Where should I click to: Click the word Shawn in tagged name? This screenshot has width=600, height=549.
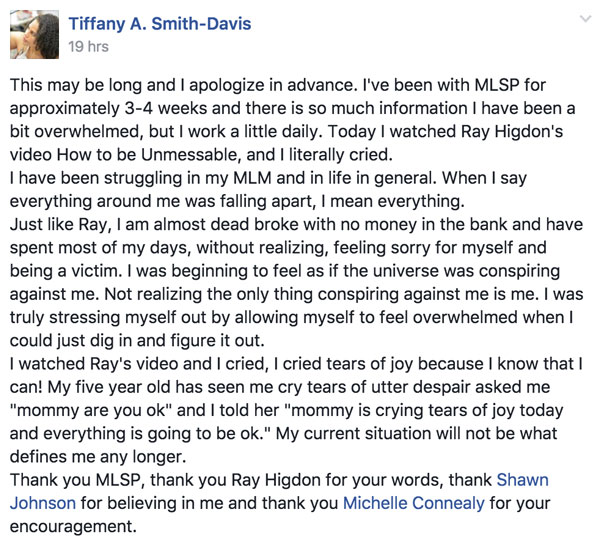(x=522, y=480)
